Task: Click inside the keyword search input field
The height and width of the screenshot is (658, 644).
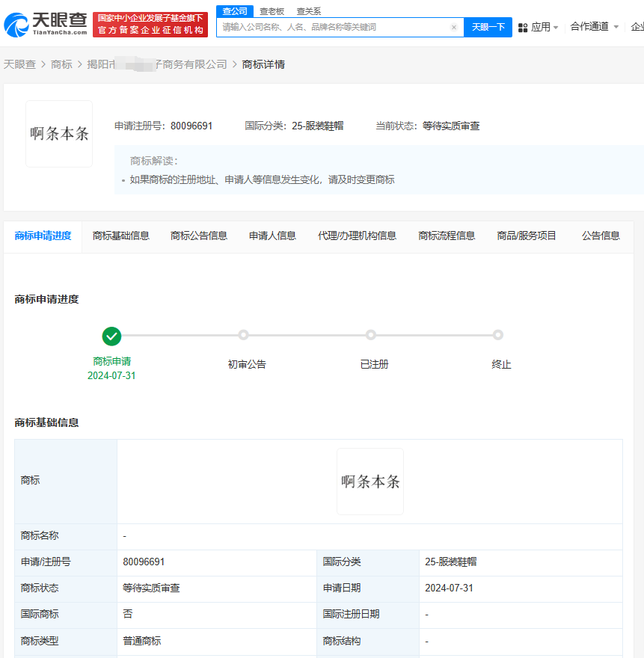Action: pyautogui.click(x=329, y=27)
